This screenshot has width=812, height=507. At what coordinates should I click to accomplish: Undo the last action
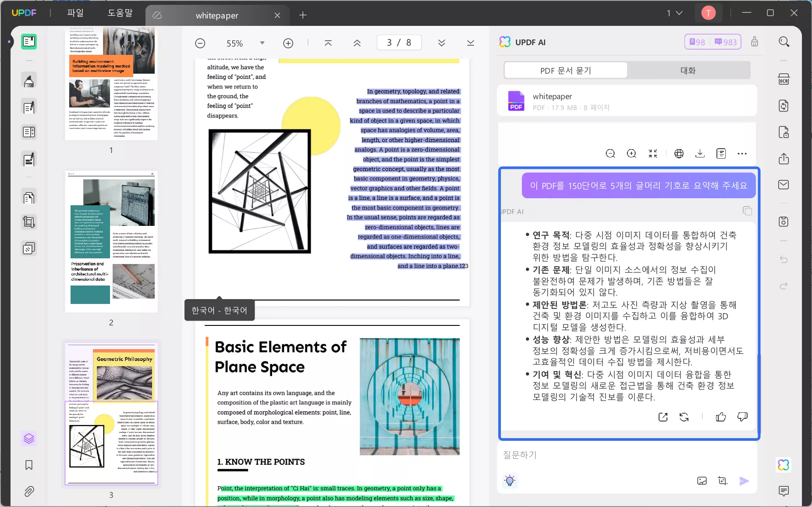point(784,260)
